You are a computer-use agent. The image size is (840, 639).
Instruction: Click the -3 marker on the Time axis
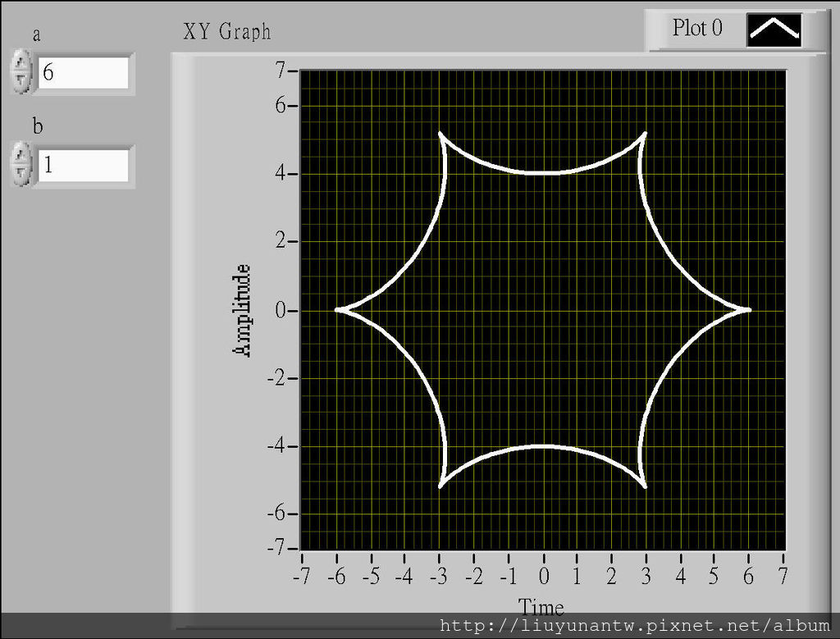pyautogui.click(x=439, y=577)
